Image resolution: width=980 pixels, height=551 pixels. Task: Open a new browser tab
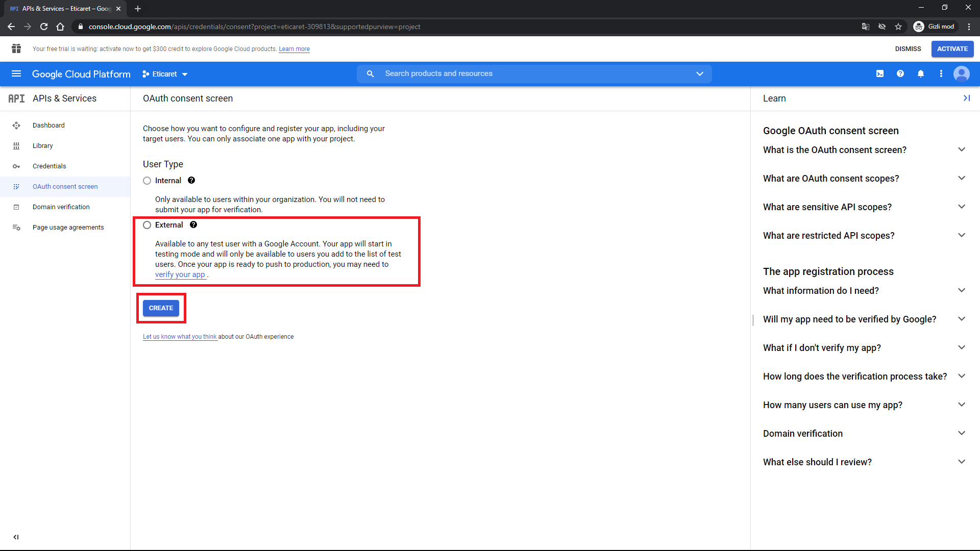tap(138, 9)
